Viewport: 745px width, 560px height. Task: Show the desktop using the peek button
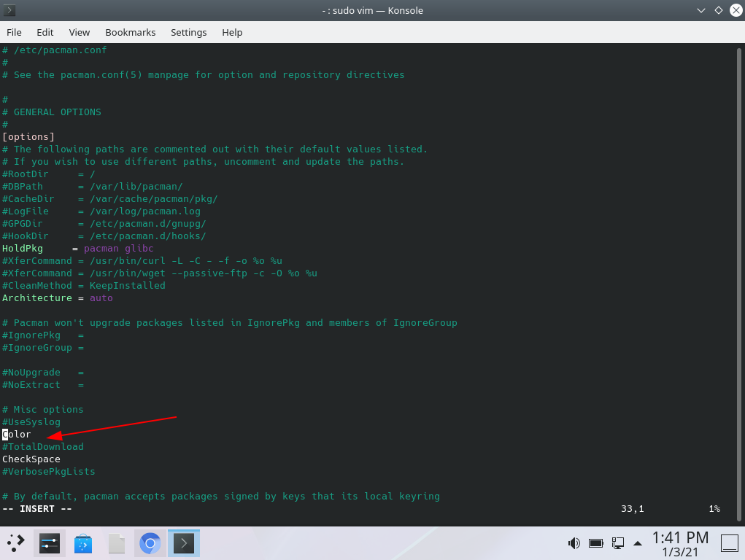pos(729,543)
